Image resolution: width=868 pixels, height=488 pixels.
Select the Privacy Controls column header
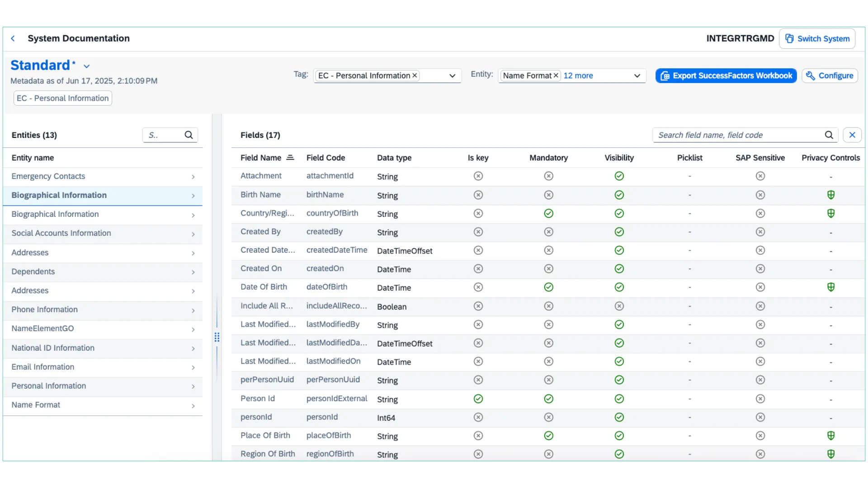point(830,158)
